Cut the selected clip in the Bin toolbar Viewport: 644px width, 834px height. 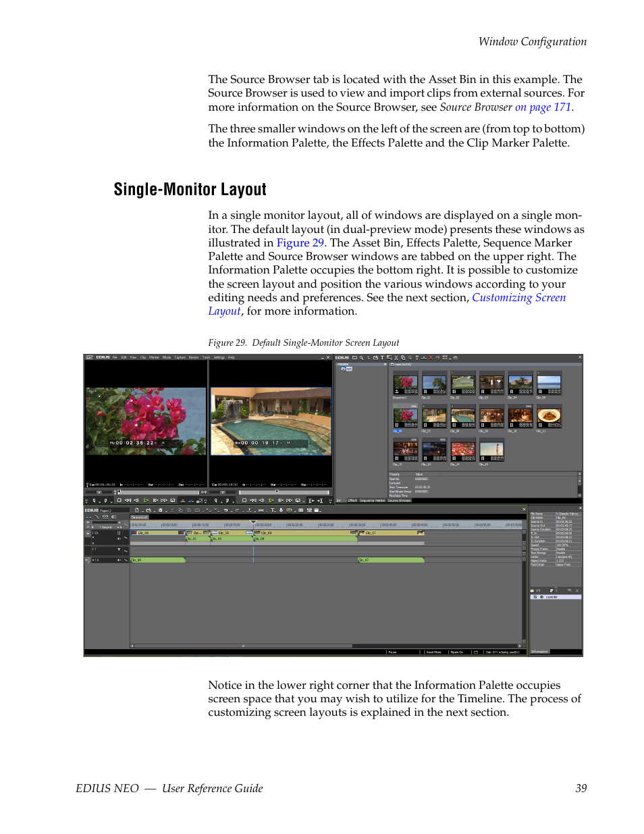[x=396, y=357]
